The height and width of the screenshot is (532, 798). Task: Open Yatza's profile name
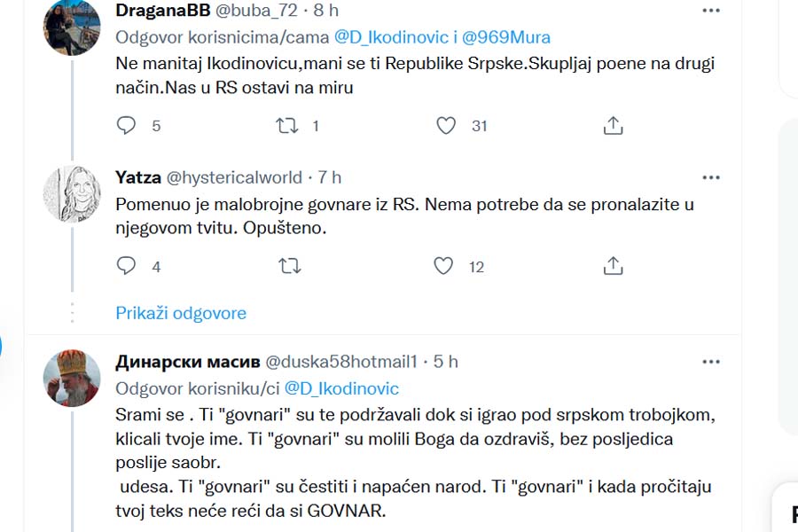138,177
